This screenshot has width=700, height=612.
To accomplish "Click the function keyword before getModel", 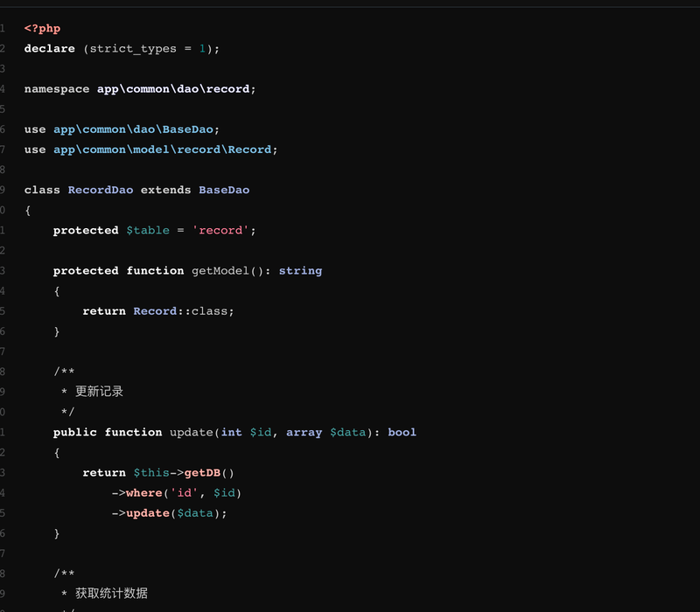I will tap(155, 271).
